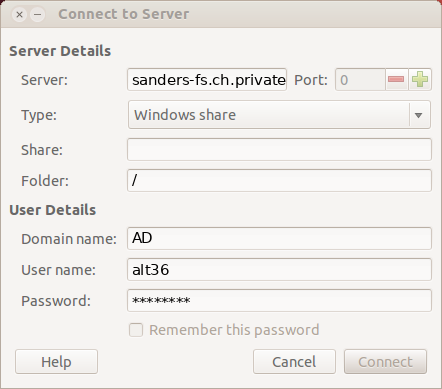The width and height of the screenshot is (442, 389).
Task: Click the Domain name field containing AD
Action: tap(279, 238)
